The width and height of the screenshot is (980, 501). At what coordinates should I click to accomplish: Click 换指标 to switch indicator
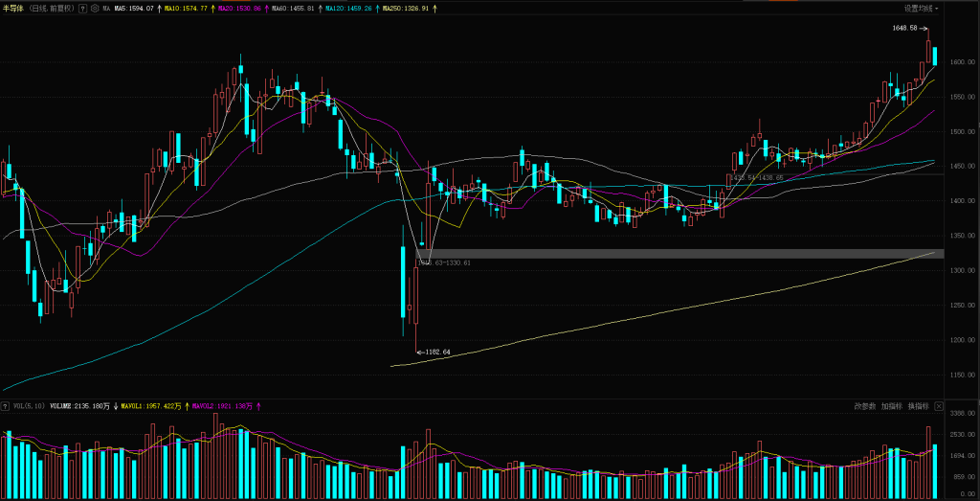click(x=919, y=406)
